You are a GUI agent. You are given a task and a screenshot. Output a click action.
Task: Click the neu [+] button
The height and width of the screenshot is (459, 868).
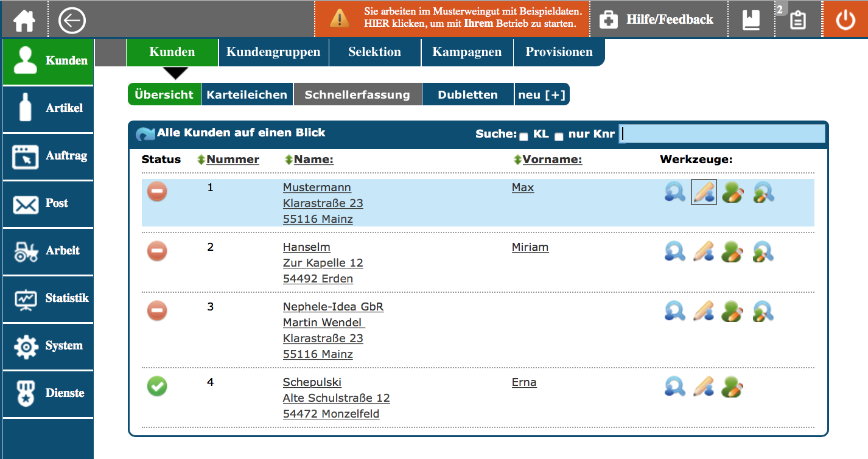[x=542, y=95]
